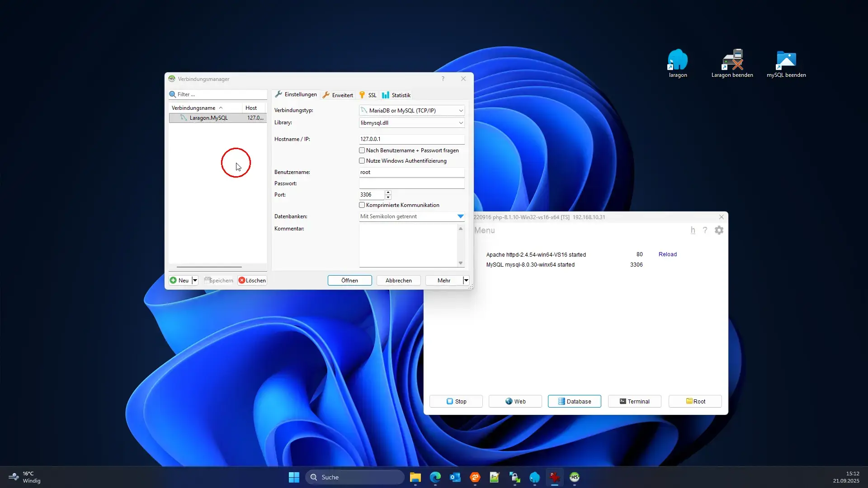The width and height of the screenshot is (868, 488).
Task: Enable 'Nach Benutzername + Passwort fragen' checkbox
Action: point(362,150)
